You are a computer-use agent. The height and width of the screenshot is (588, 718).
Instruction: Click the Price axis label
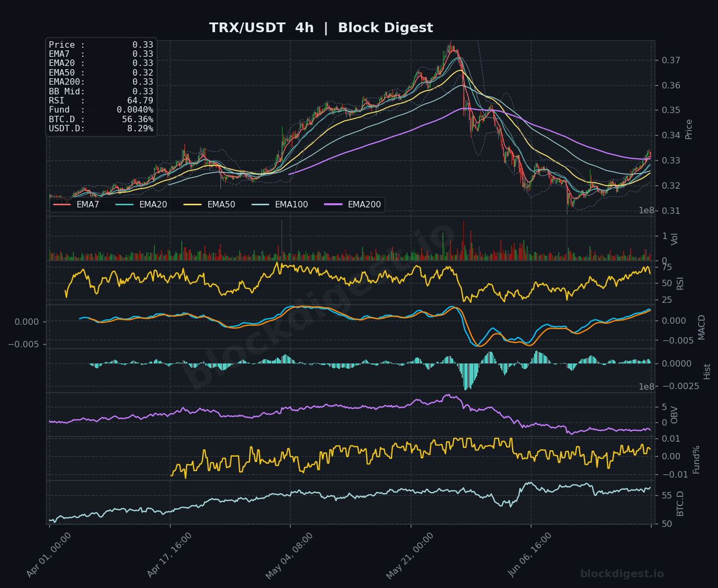point(689,129)
